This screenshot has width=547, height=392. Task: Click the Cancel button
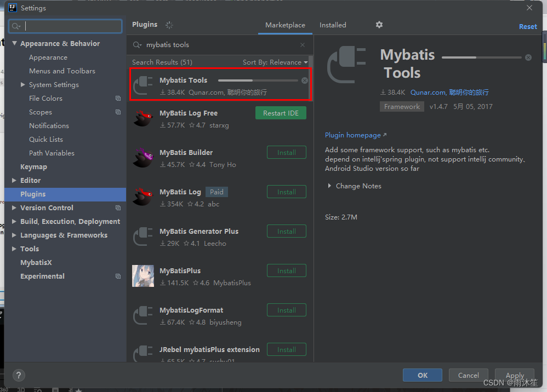click(468, 375)
